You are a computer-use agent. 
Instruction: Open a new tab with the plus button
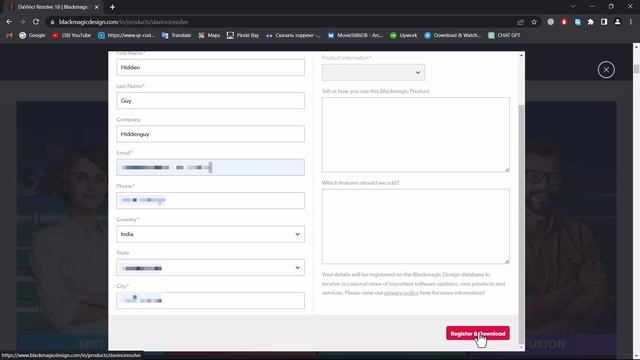pos(112,7)
